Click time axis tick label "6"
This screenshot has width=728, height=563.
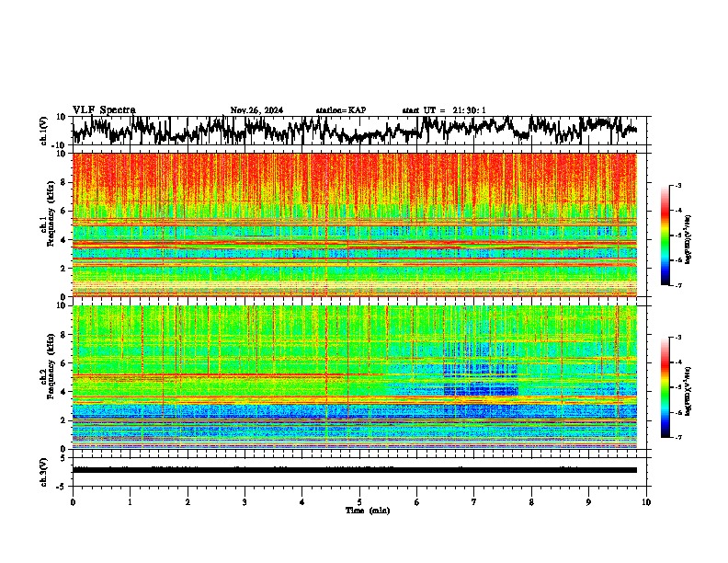tap(417, 502)
